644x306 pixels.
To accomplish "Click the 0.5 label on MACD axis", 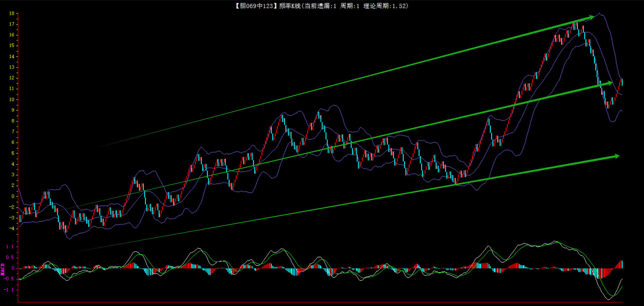I will tap(10, 258).
